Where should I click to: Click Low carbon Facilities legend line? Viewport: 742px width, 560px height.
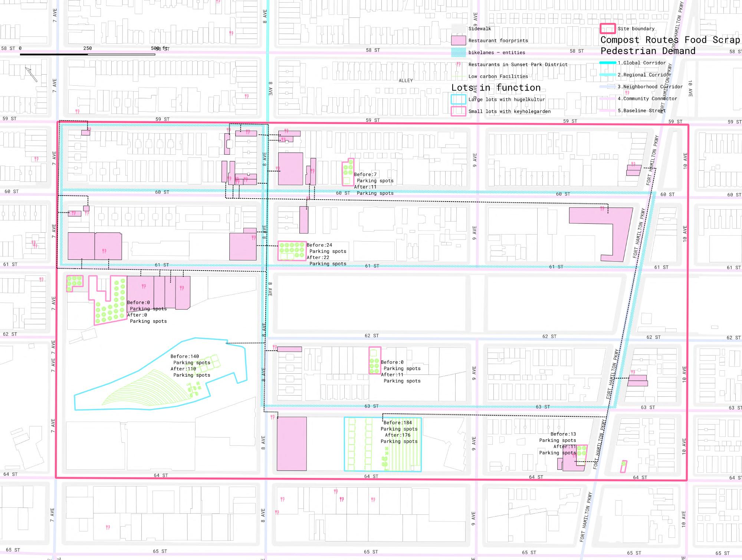tap(459, 76)
